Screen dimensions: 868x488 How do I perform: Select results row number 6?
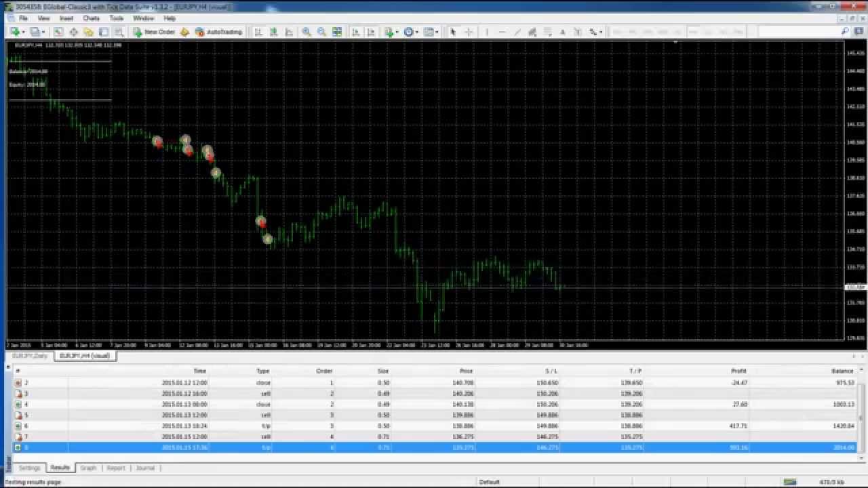pyautogui.click(x=435, y=426)
